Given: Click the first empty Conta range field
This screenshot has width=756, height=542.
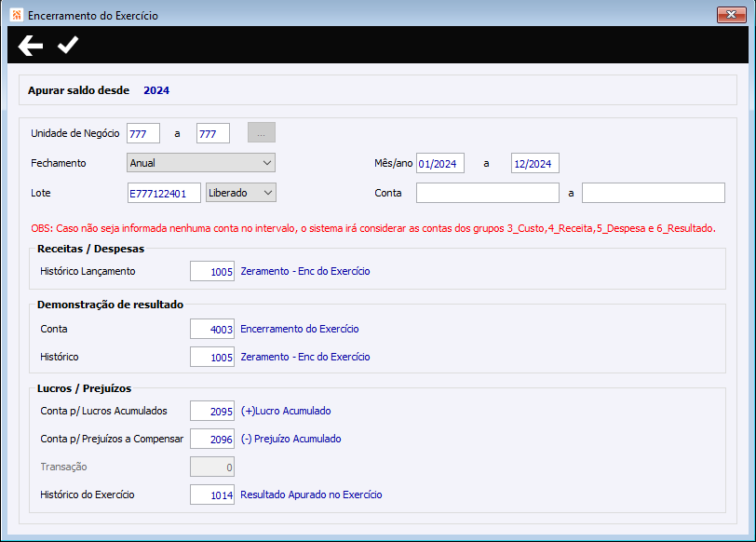Looking at the screenshot, I should point(488,193).
